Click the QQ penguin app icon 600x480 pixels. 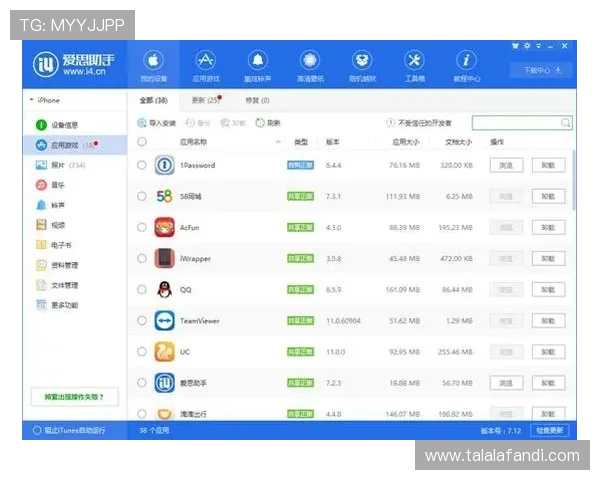click(165, 289)
